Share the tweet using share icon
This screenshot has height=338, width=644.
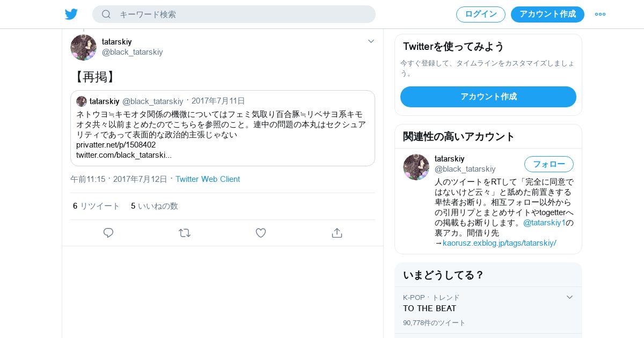[337, 233]
